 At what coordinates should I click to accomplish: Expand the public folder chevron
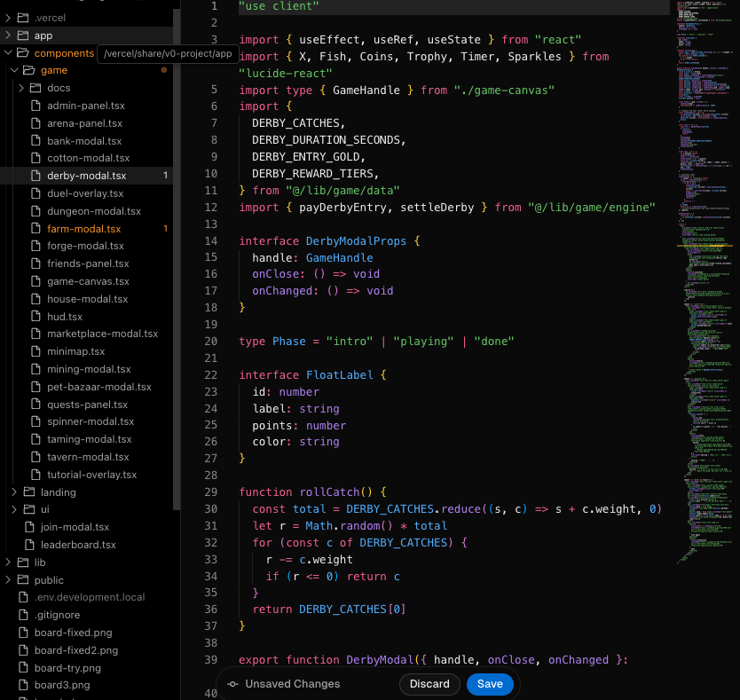pyautogui.click(x=8, y=579)
